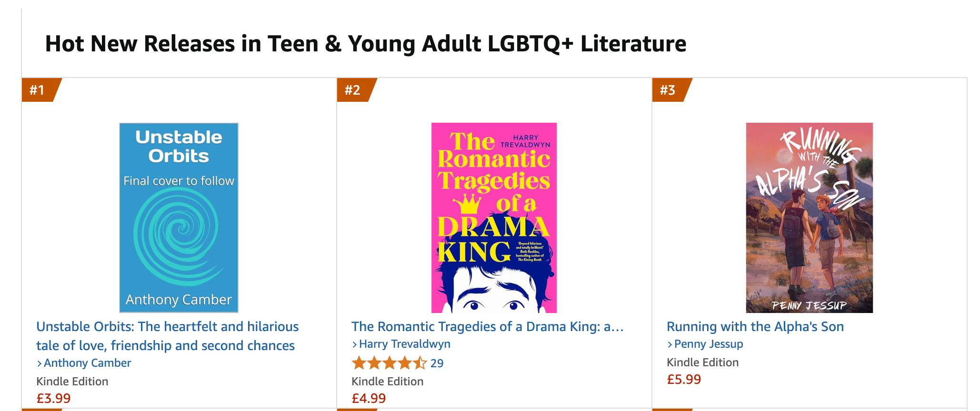Click the chevron before Anthony Camber
This screenshot has height=411, width=980.
[x=40, y=363]
